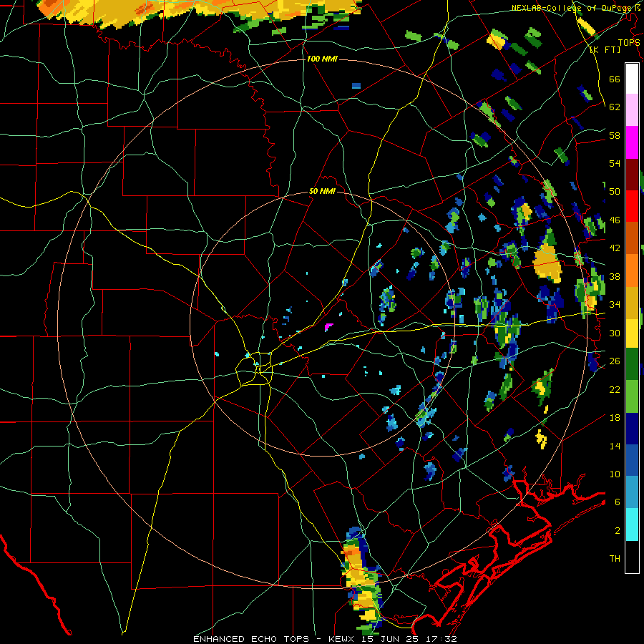Viewport: 644px width, 644px height.
Task: Click the light pink legend swatch
Action: (x=632, y=109)
